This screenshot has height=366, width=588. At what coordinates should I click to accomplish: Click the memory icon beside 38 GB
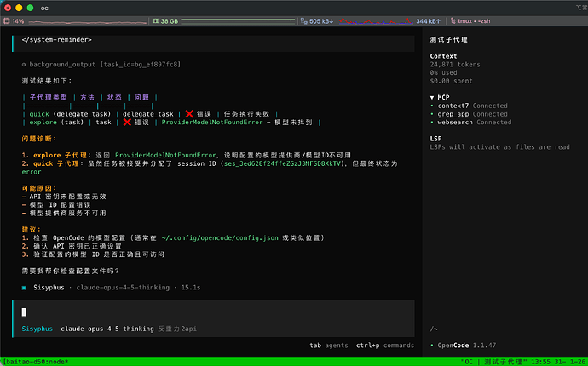click(155, 21)
